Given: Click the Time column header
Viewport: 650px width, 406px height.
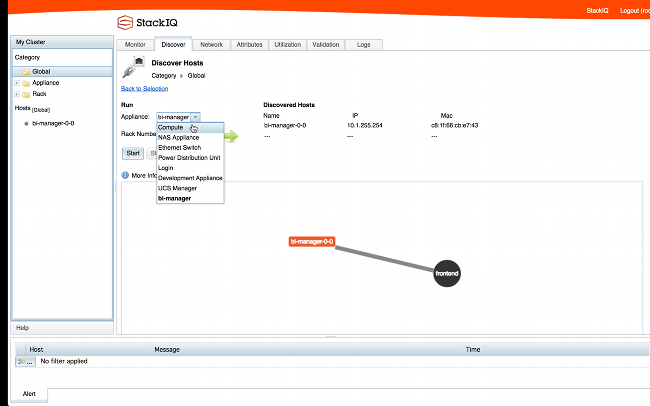Looking at the screenshot, I should pyautogui.click(x=556, y=350).
